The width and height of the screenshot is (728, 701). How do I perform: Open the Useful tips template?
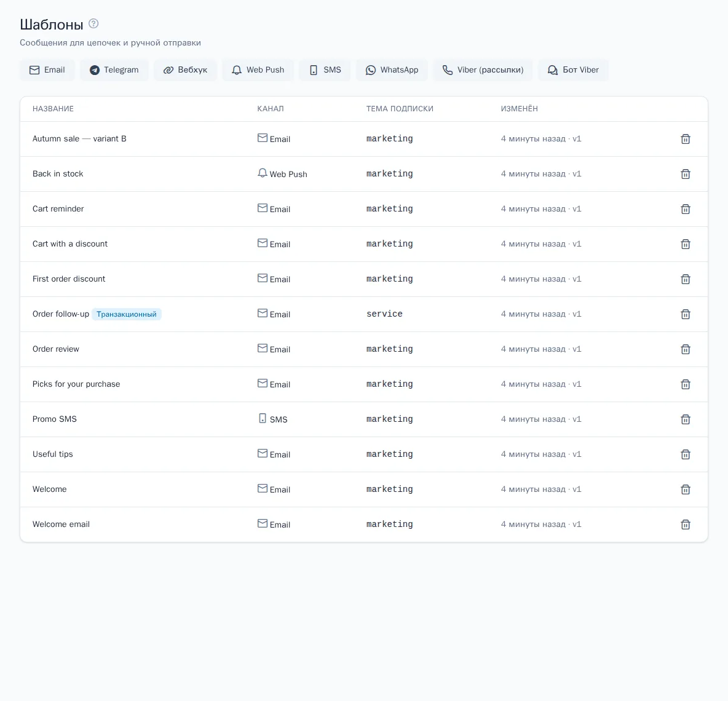tap(52, 454)
